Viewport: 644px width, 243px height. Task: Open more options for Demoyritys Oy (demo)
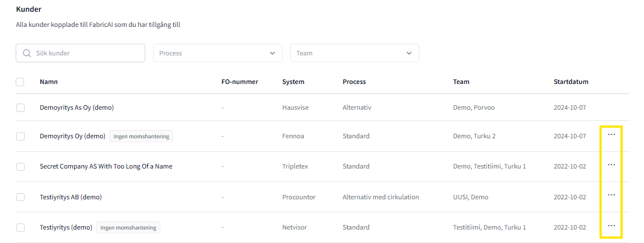tap(611, 135)
